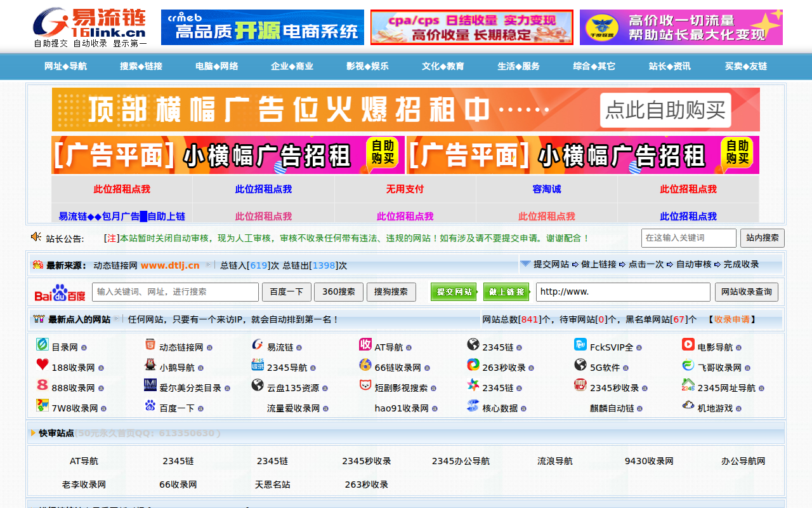This screenshot has height=508, width=812.
Task: Expand the arrow next to www.dtlj.cn
Action: [207, 266]
